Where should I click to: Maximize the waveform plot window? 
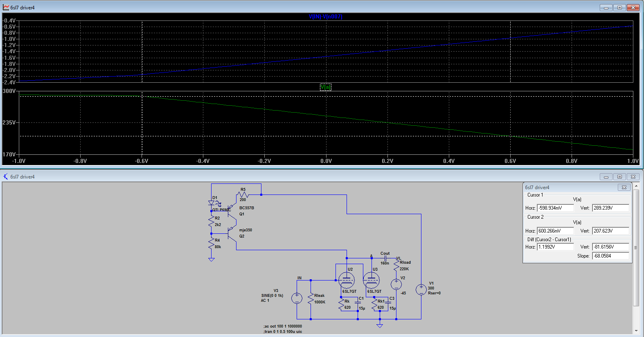tap(619, 7)
